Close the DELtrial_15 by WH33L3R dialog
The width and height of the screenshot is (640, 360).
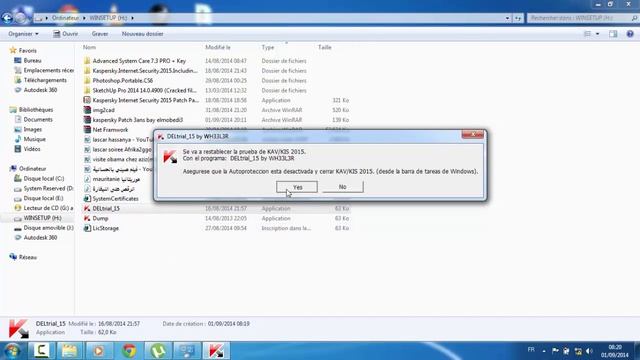pyautogui.click(x=473, y=134)
